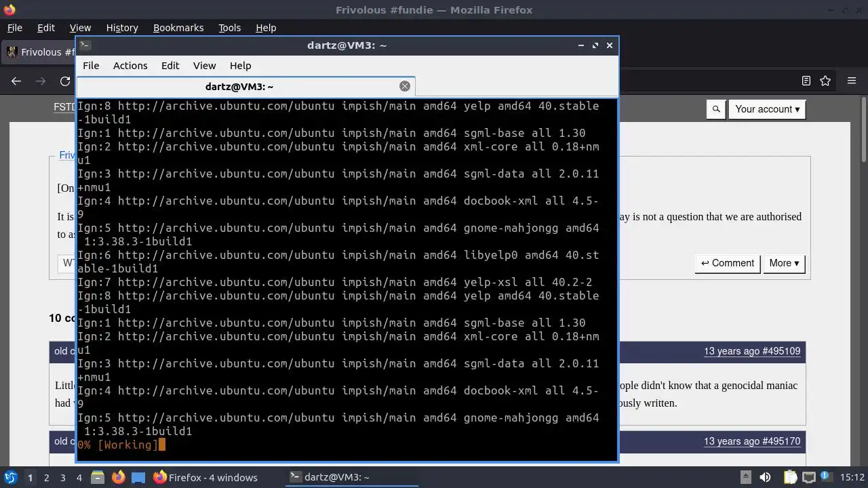Click the Comment button
Viewport: 868px width, 488px height.
pos(727,263)
